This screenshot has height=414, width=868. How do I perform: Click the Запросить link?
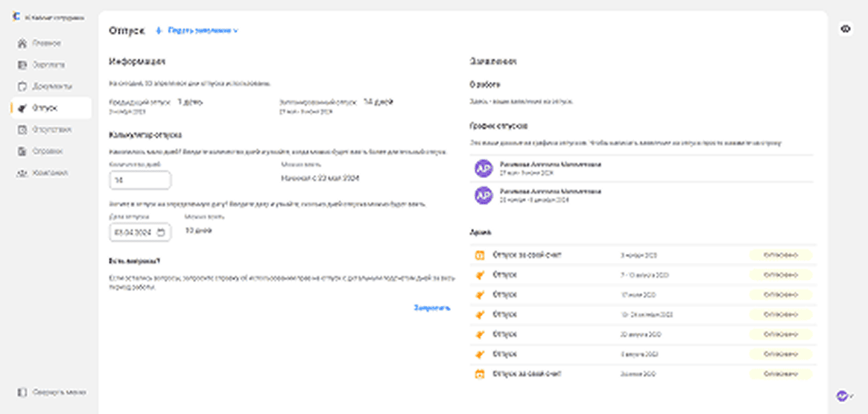(432, 308)
